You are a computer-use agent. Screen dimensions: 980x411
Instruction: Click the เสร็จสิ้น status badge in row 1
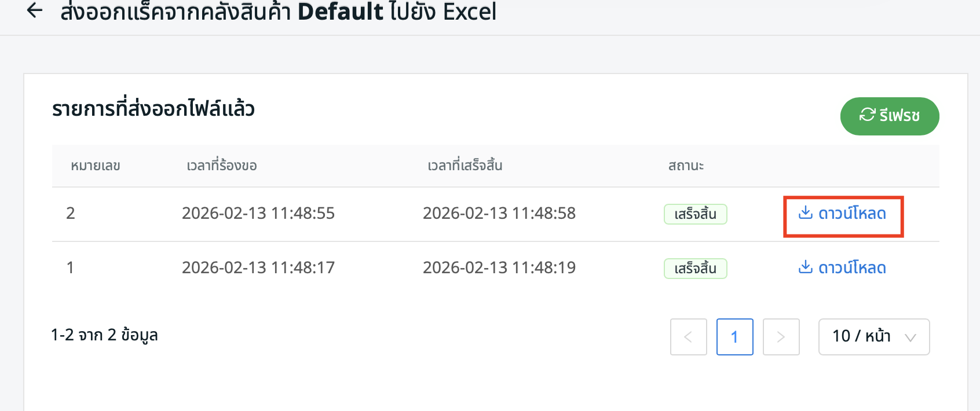(695, 269)
